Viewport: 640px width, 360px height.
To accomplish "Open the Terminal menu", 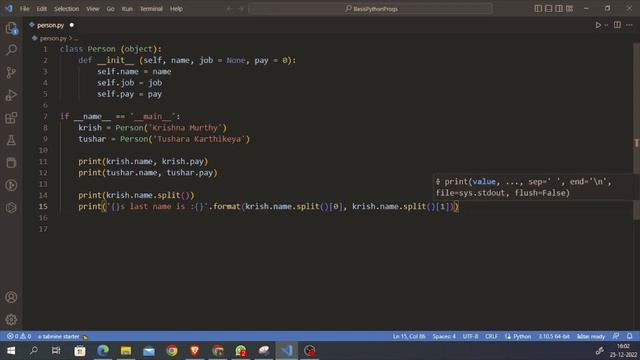I will [151, 9].
